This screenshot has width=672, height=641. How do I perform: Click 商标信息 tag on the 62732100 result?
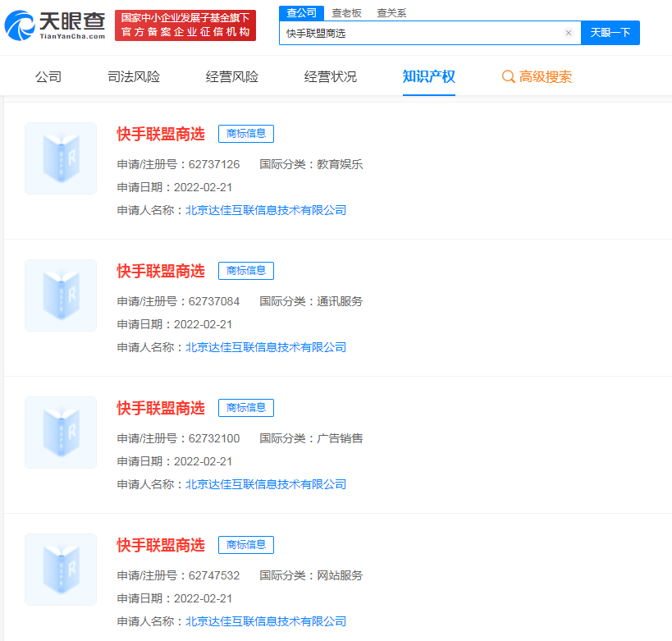tap(246, 408)
